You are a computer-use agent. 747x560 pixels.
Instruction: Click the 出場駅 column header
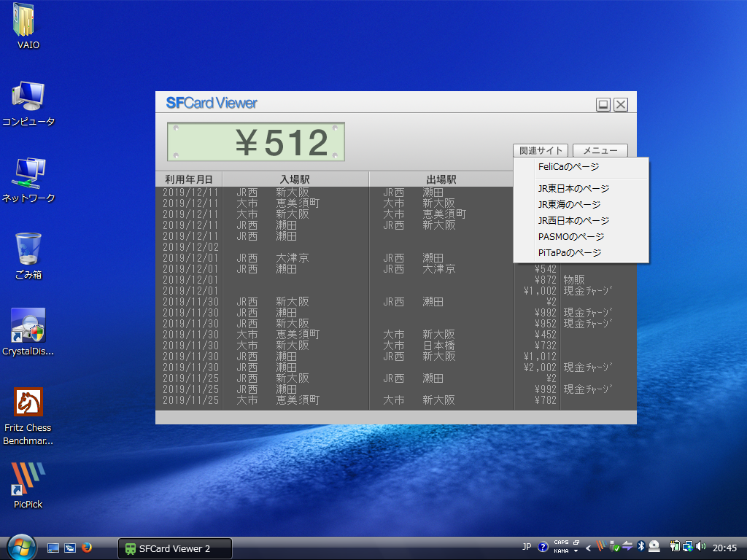pyautogui.click(x=441, y=179)
